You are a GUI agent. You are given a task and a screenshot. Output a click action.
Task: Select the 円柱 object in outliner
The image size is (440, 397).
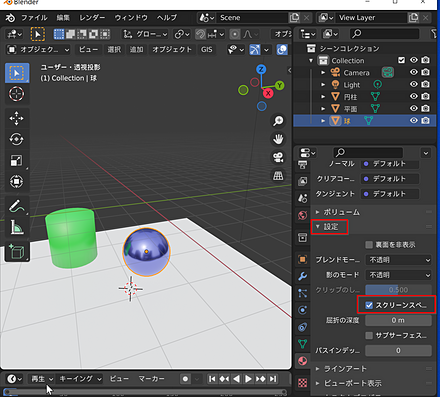coord(350,97)
